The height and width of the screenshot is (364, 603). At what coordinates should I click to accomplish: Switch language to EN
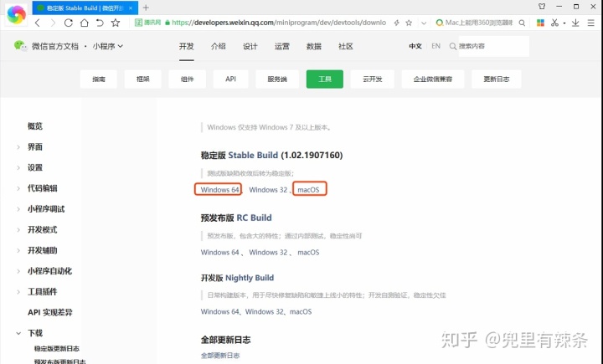pyautogui.click(x=435, y=46)
